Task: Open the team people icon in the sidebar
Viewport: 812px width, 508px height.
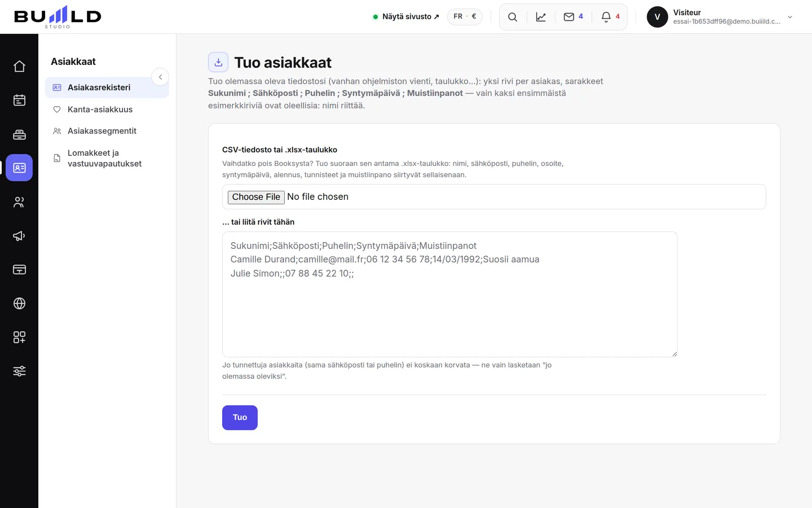Action: (x=19, y=202)
